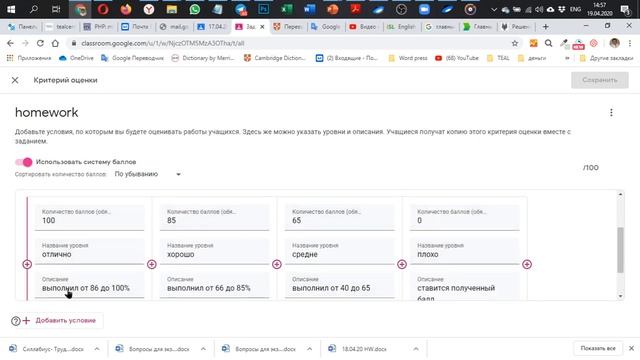The image size is (640, 360).
Task: Edit description выполнил от 40 до 65
Action: click(340, 285)
